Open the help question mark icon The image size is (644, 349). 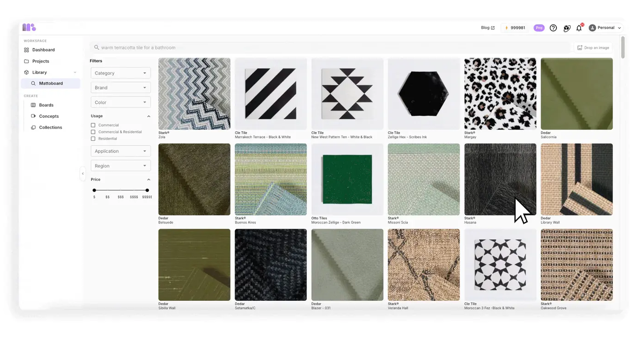point(553,28)
